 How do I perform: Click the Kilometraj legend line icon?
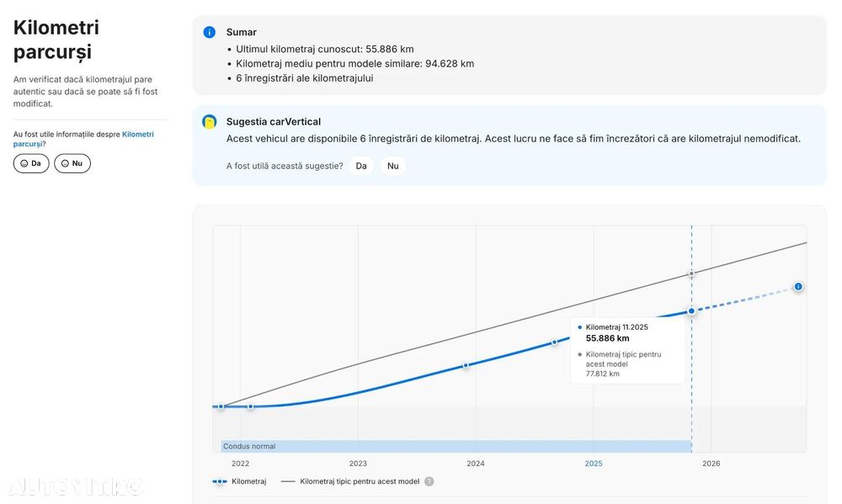(x=220, y=481)
